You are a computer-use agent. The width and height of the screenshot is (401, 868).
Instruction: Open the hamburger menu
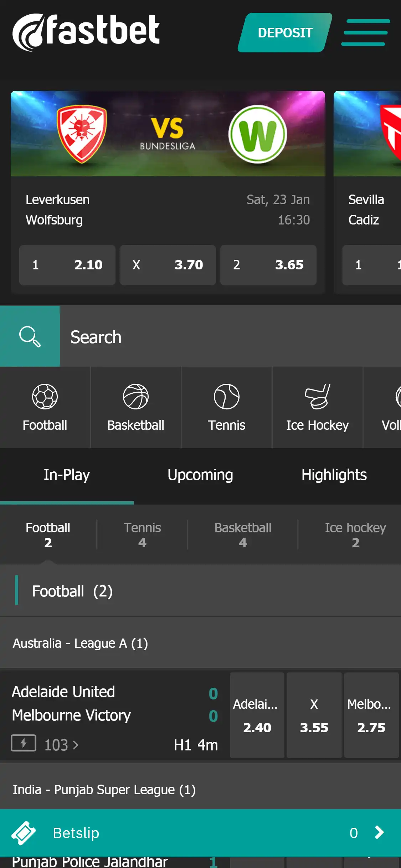(366, 32)
